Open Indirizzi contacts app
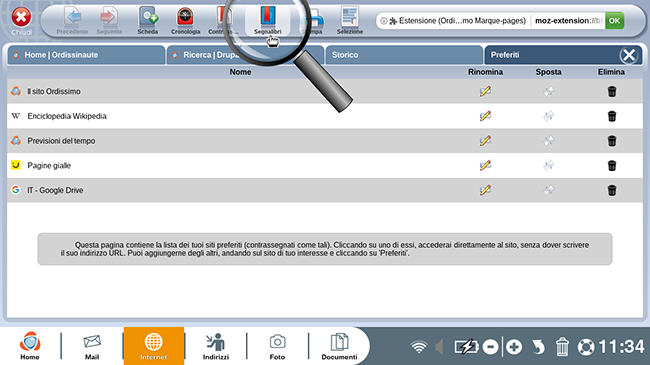Screen dimensions: 650x365 [x=216, y=346]
